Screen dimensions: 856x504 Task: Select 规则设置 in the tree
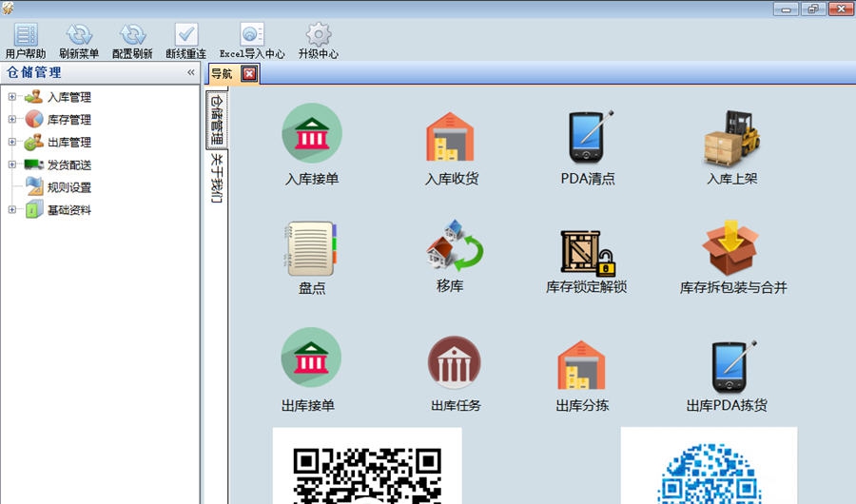click(68, 188)
